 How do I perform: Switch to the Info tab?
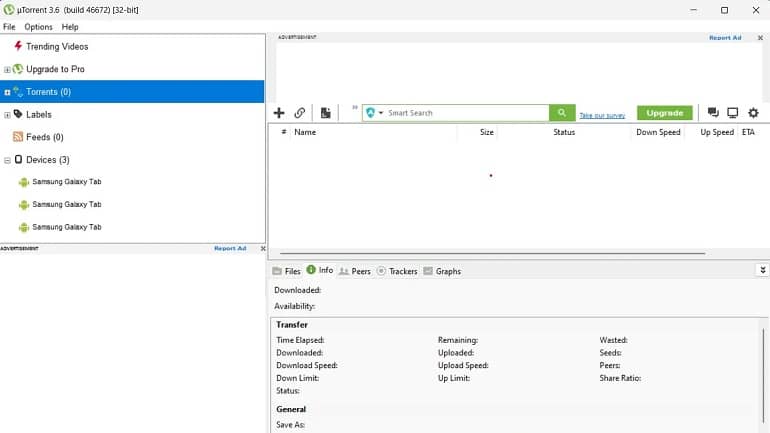click(320, 271)
